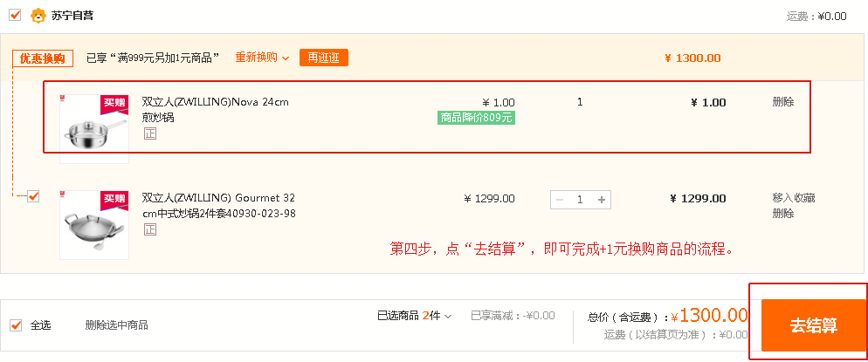Expand the 重新换购 dropdown

coord(262,58)
